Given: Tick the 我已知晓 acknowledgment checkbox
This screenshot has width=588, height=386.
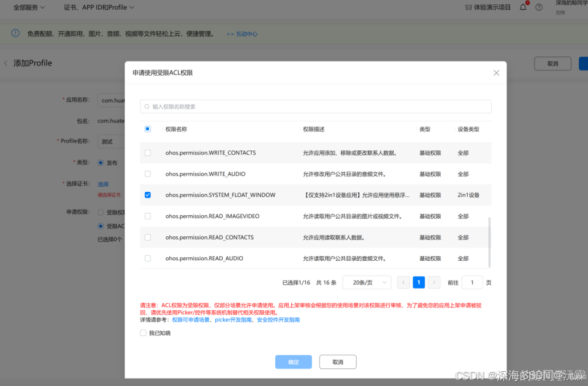Looking at the screenshot, I should [x=143, y=333].
